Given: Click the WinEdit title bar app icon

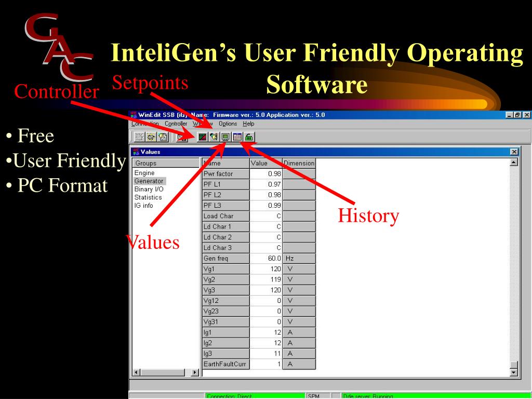Looking at the screenshot, I should point(134,115).
